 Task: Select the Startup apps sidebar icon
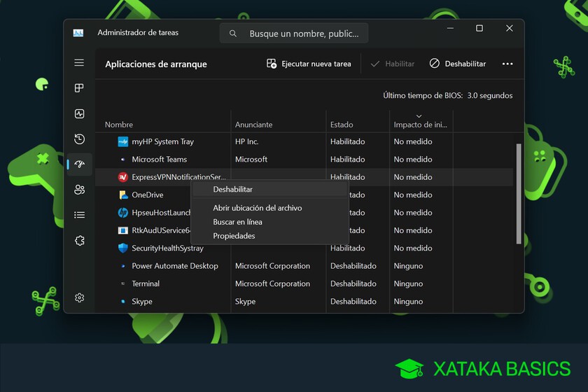pyautogui.click(x=79, y=164)
